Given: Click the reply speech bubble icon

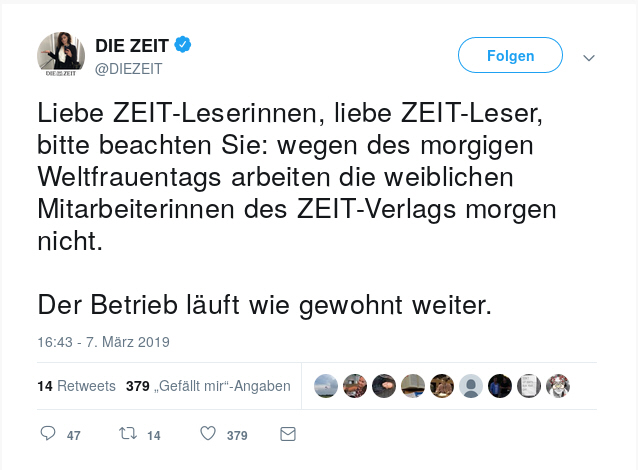Looking at the screenshot, I should [x=47, y=434].
